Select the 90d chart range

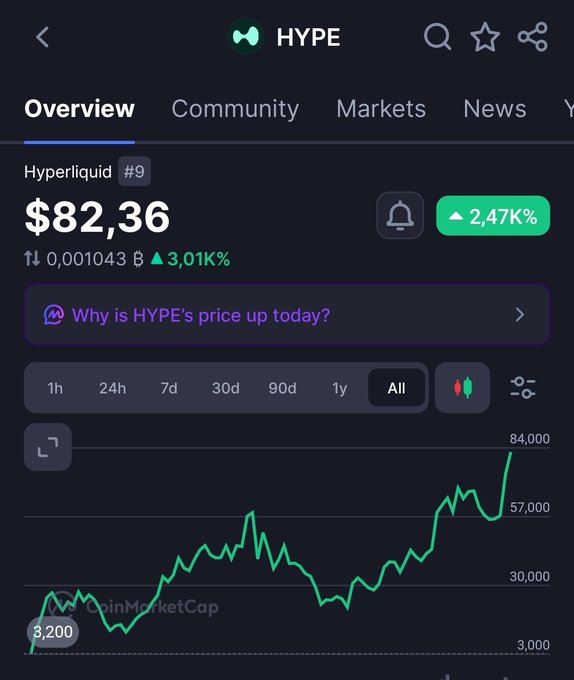(x=282, y=388)
